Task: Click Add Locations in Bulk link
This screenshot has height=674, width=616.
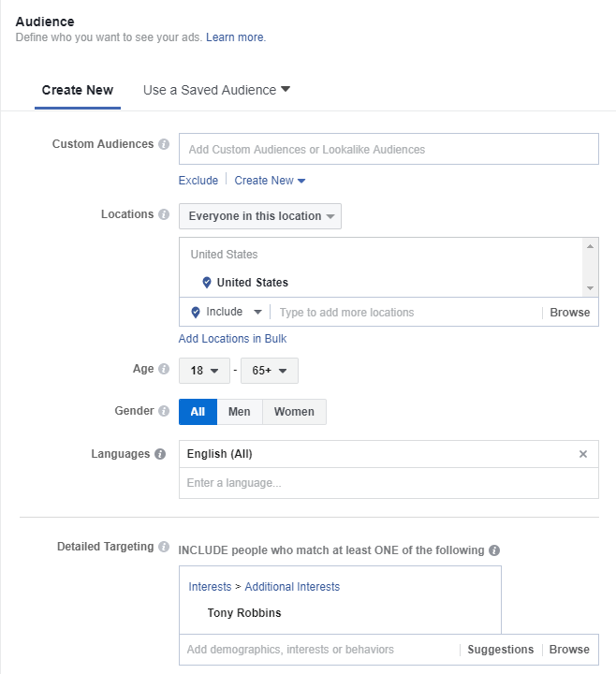Action: click(x=232, y=339)
